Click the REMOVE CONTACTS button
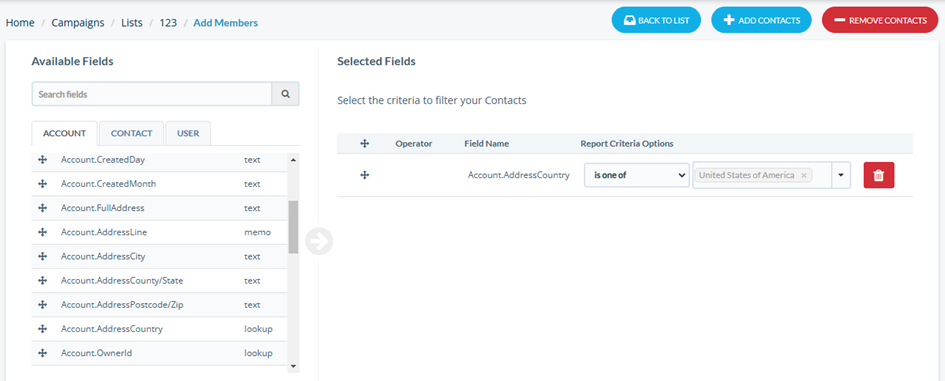Viewport: 945px width, 381px height. (880, 20)
